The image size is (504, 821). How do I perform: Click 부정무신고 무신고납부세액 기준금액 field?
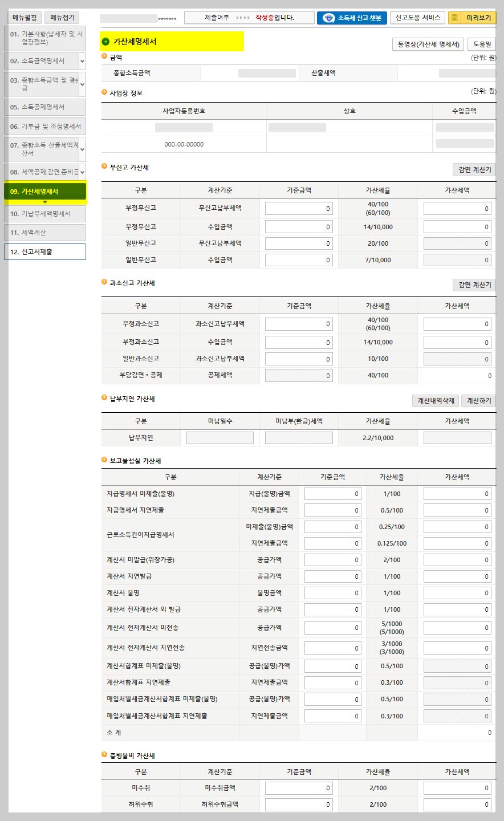pyautogui.click(x=299, y=209)
